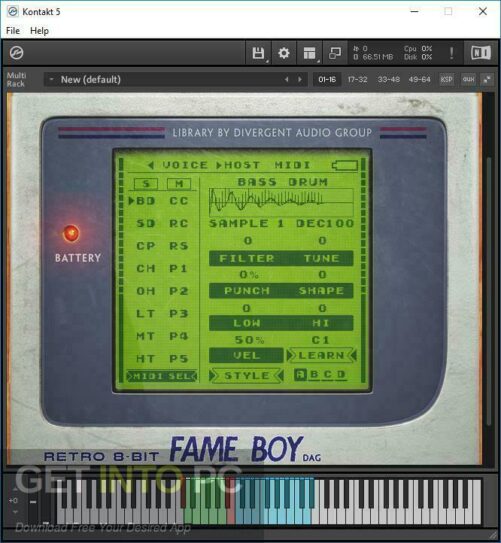501x543 pixels.
Task: Click the MIDI SEL button
Action: pyautogui.click(x=162, y=376)
